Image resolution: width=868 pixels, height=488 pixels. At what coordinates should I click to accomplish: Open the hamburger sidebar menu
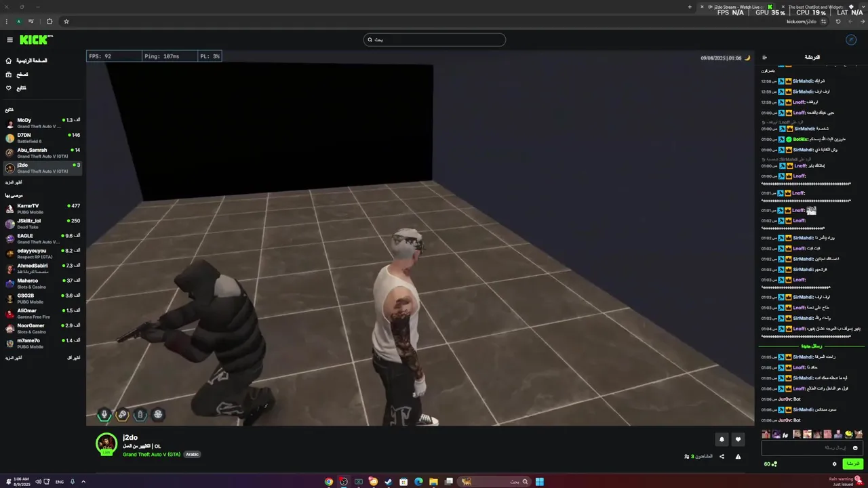9,40
